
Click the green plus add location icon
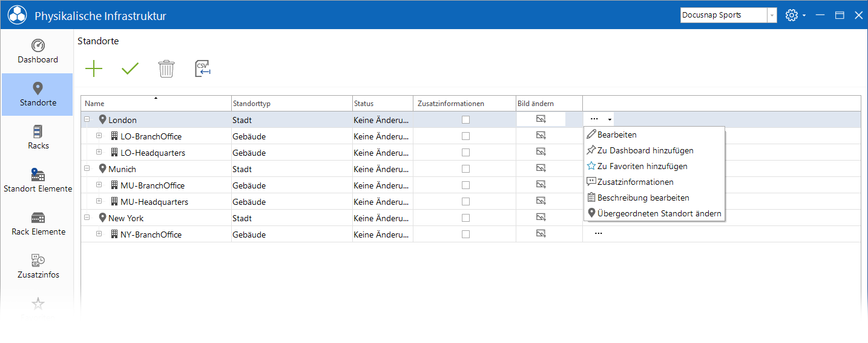pyautogui.click(x=94, y=68)
